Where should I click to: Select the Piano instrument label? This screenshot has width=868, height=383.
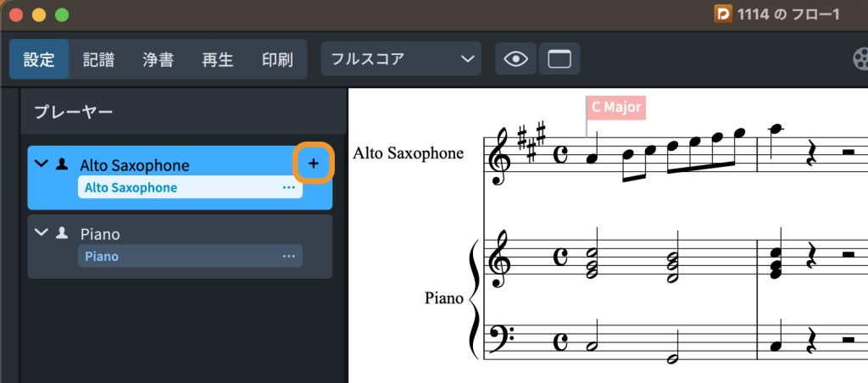coord(102,256)
